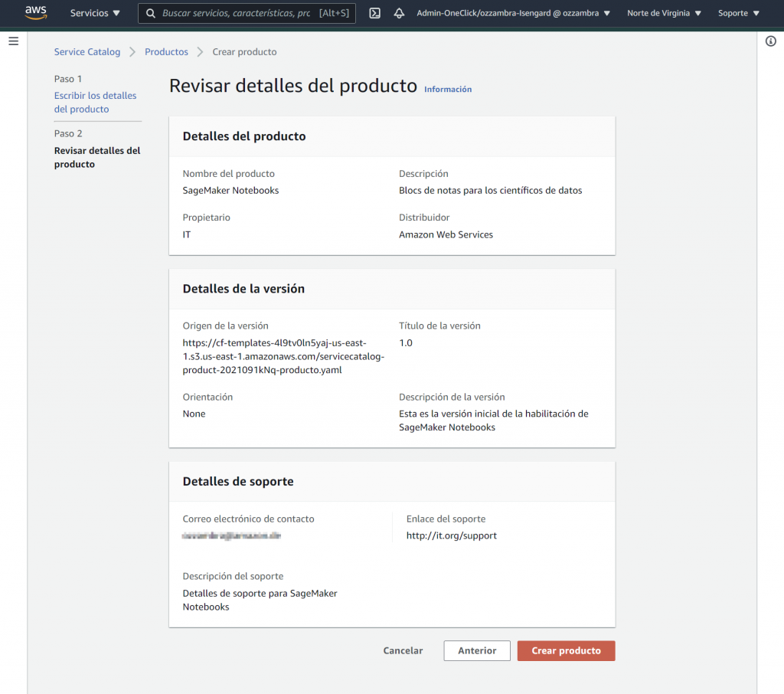Viewport: 784px width, 694px height.
Task: Toggle the hamburger side navigation menu
Action: pyautogui.click(x=14, y=41)
